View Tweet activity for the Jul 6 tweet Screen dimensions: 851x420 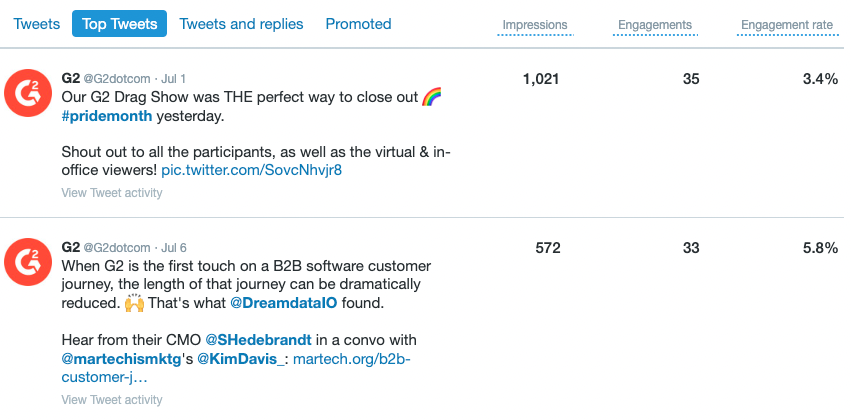pyautogui.click(x=112, y=400)
